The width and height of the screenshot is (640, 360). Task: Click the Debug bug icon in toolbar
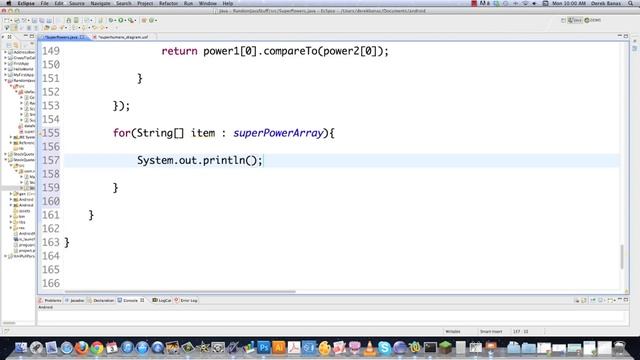coord(111,20)
